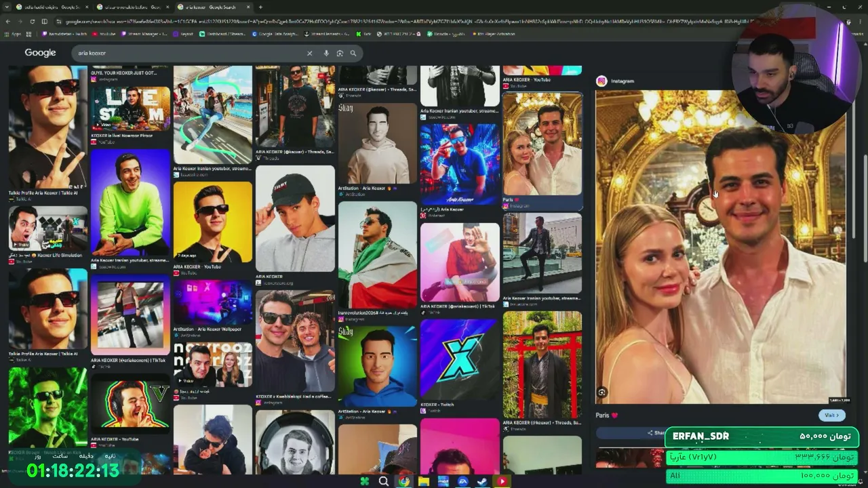Image resolution: width=868 pixels, height=488 pixels.
Task: Open the neon blue sunglasses artwork thumbnail
Action: tap(460, 164)
